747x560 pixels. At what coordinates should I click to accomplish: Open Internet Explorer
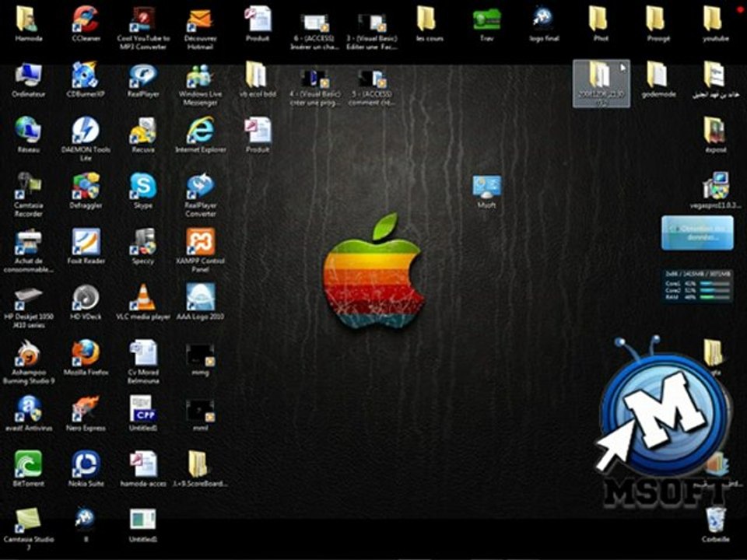(x=200, y=135)
